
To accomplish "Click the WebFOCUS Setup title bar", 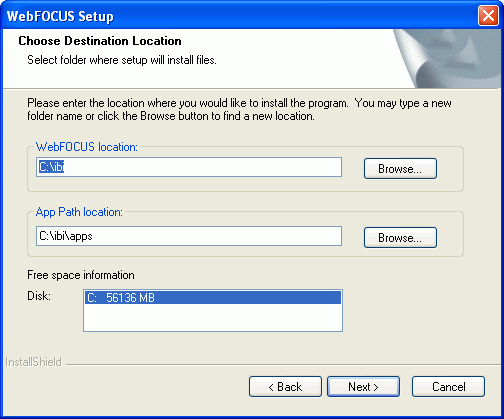I will (x=233, y=16).
